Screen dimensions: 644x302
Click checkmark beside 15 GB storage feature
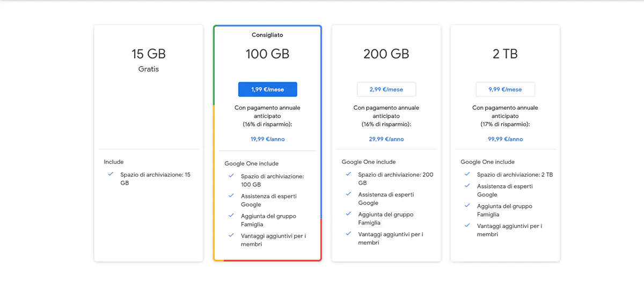[111, 174]
